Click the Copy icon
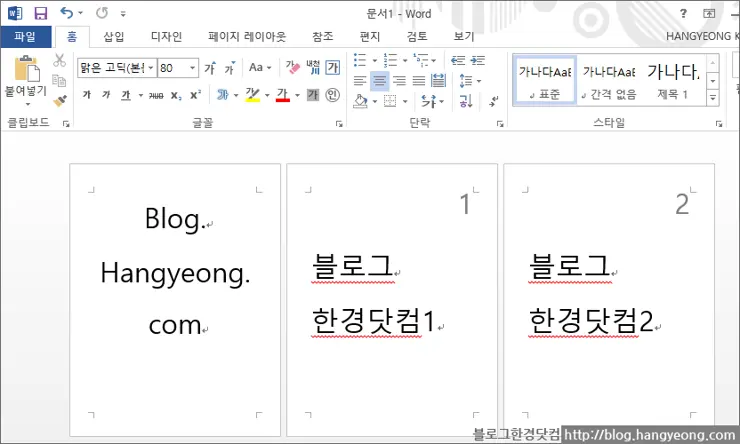The image size is (740, 444). [x=59, y=81]
